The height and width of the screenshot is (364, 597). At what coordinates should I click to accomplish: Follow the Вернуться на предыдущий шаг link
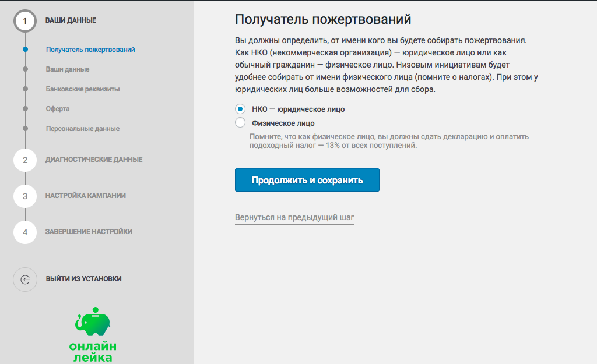point(294,218)
